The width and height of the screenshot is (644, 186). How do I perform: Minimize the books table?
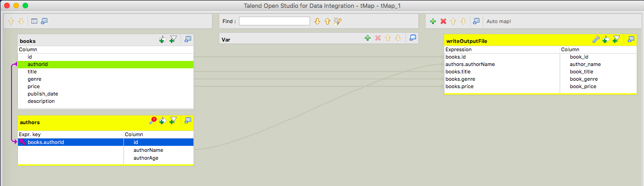(188, 40)
